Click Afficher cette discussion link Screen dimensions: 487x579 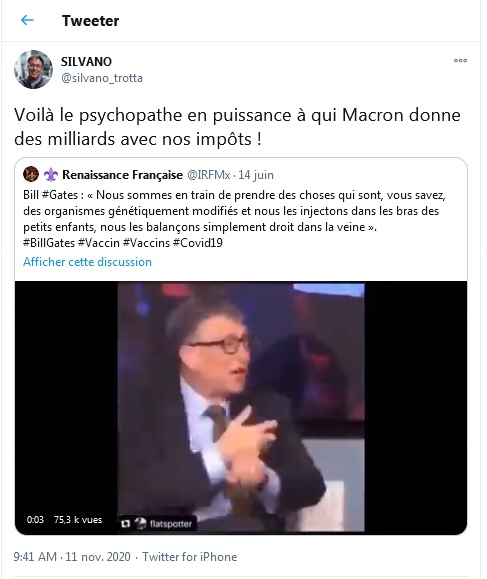87,262
